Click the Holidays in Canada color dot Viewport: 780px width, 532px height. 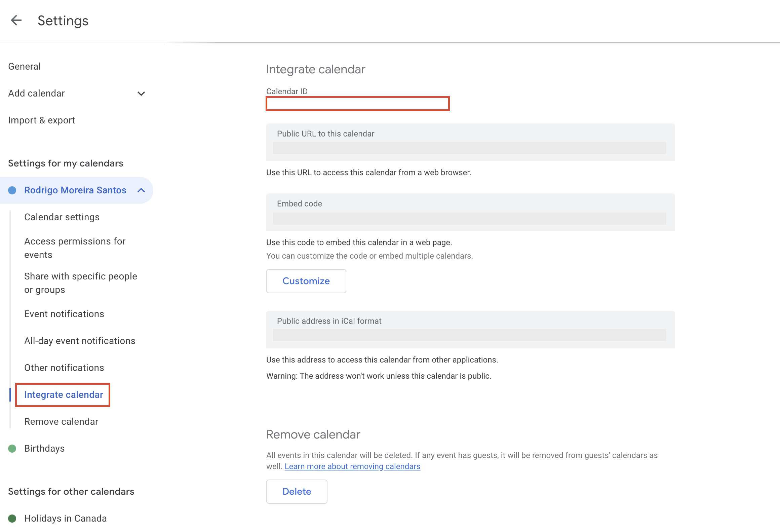click(12, 519)
